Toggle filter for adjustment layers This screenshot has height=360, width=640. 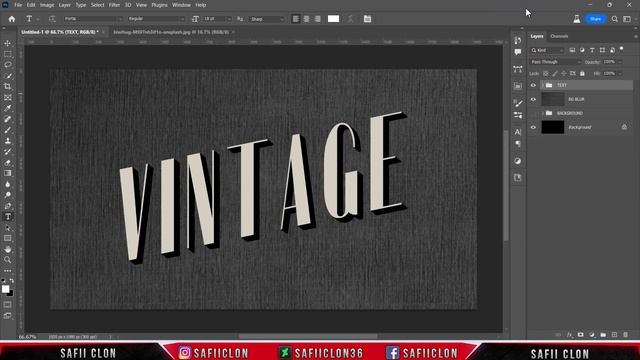[582, 50]
